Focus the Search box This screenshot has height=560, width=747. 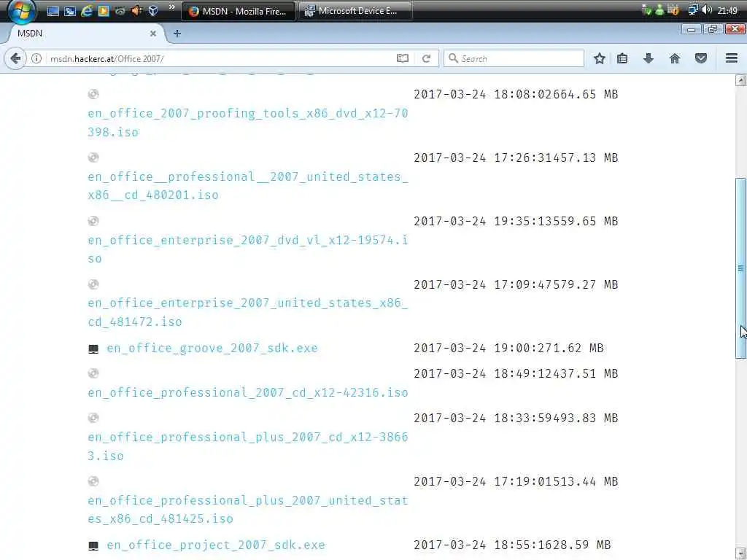(514, 58)
